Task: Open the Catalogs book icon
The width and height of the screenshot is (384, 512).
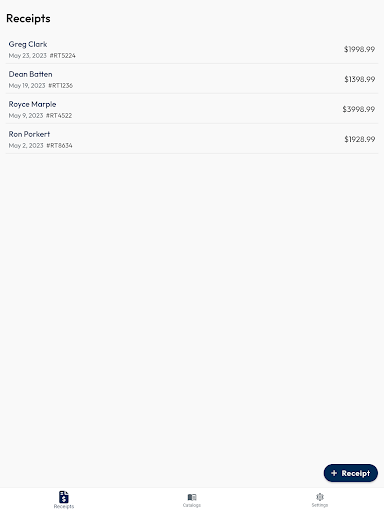Action: click(192, 497)
